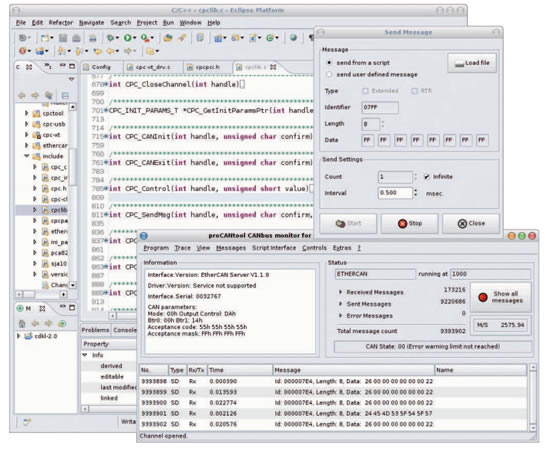Viewport: 547px width, 450px height.
Task: Collapse the include folder in the tree
Action: pos(27,156)
